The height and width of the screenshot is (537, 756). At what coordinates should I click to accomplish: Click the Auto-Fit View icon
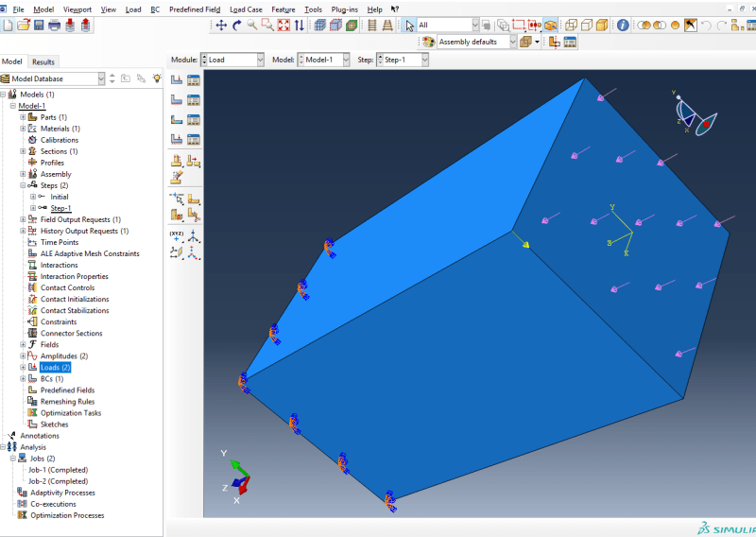coord(283,26)
